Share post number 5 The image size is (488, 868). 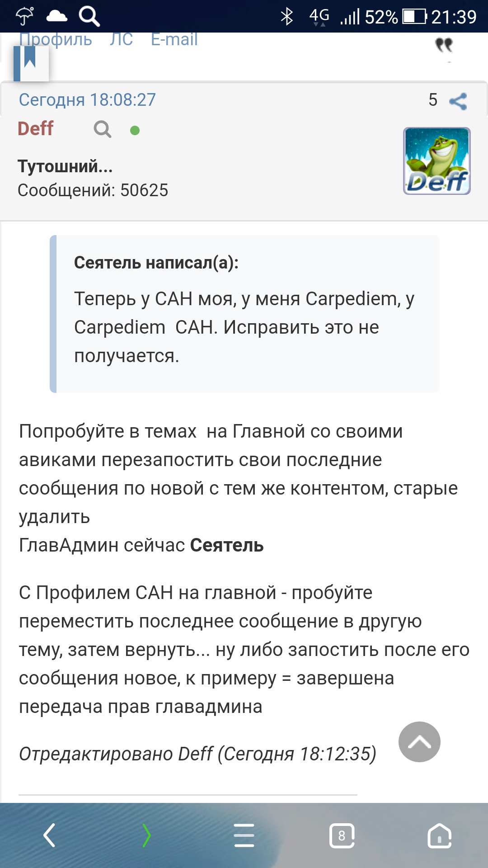point(458,101)
